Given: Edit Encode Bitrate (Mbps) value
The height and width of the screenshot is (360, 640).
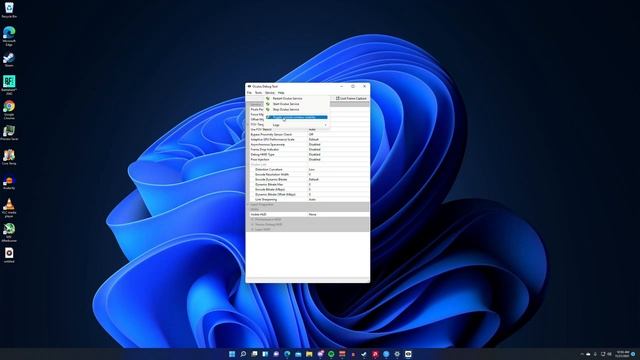Looking at the screenshot, I should [338, 189].
